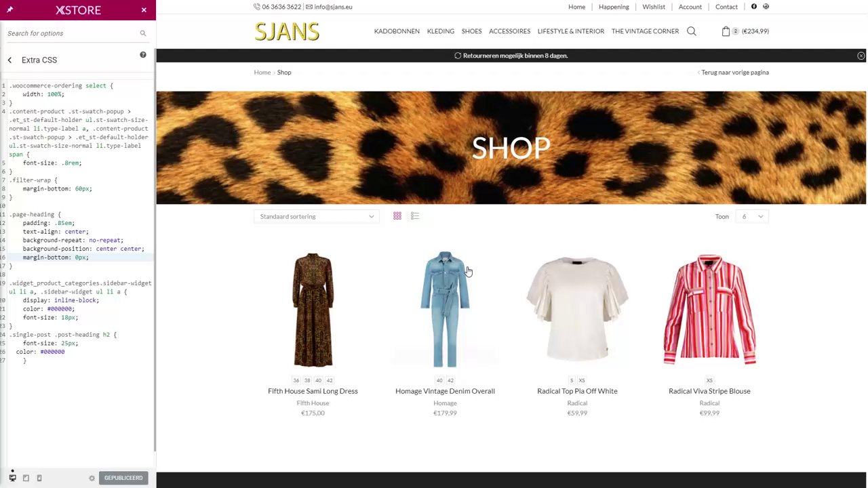This screenshot has height=488, width=868.
Task: Expand the Toon products-per-page dropdown
Action: click(752, 216)
